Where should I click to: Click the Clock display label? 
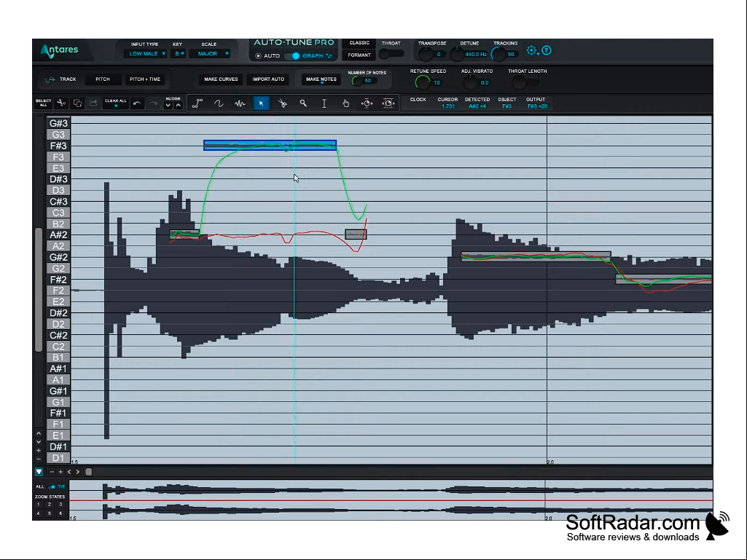[x=418, y=100]
